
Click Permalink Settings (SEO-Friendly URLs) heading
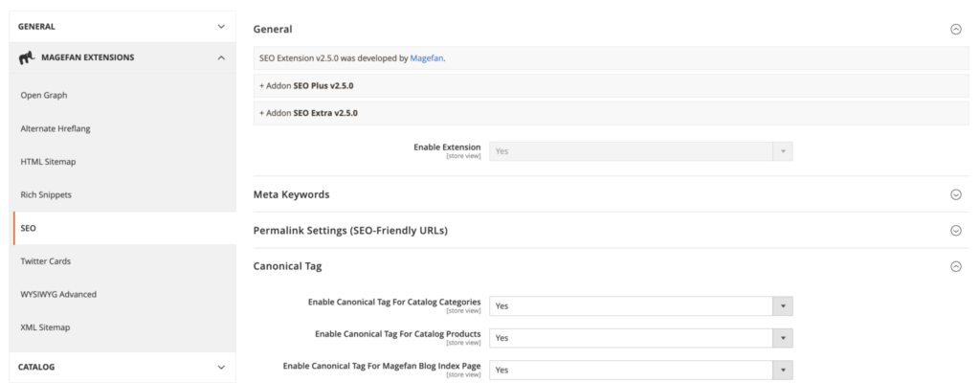pos(350,231)
